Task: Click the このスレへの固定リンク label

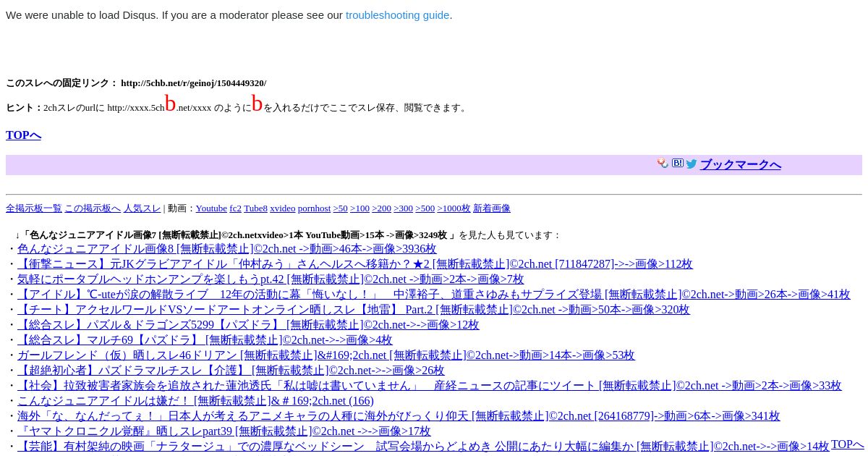Action: [x=61, y=83]
